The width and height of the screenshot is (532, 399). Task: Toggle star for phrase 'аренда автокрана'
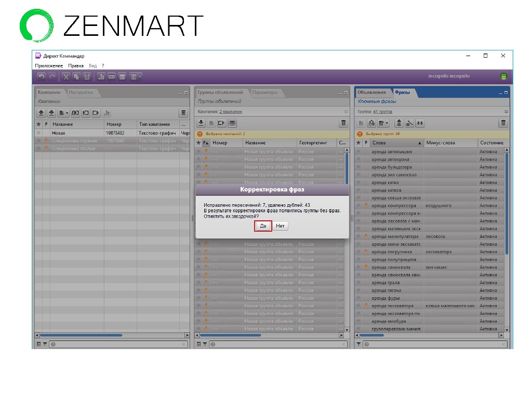(358, 159)
